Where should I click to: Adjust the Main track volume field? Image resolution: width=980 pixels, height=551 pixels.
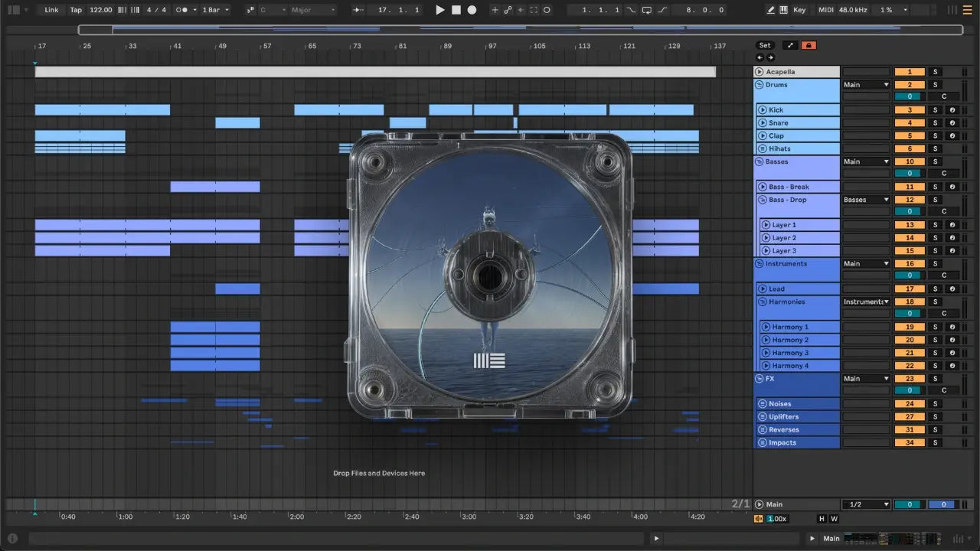tap(910, 504)
